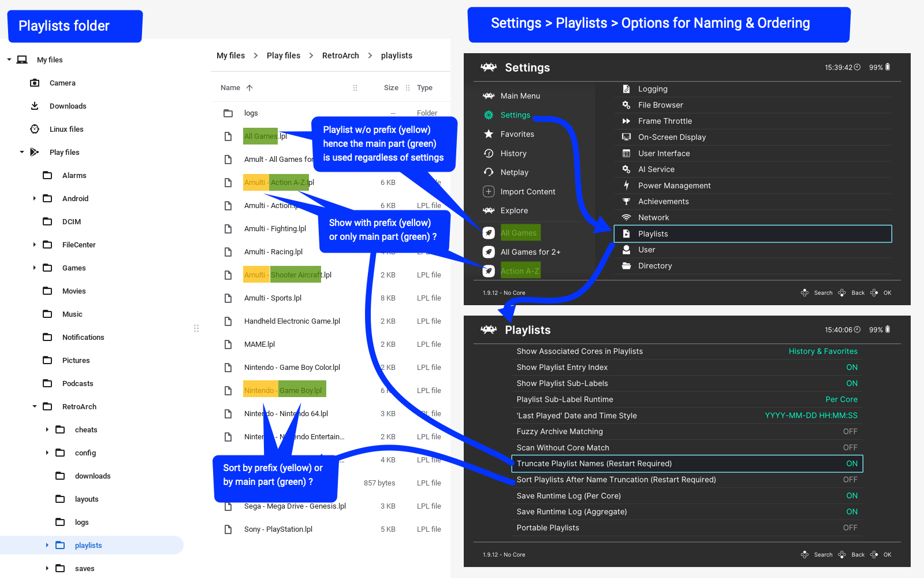
Task: Click the Logging document icon
Action: point(626,89)
